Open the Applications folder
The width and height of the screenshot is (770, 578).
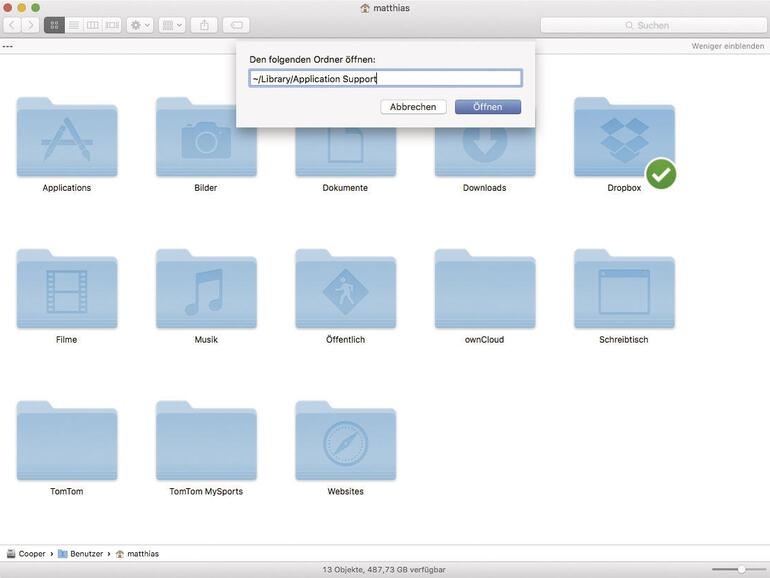(x=67, y=140)
